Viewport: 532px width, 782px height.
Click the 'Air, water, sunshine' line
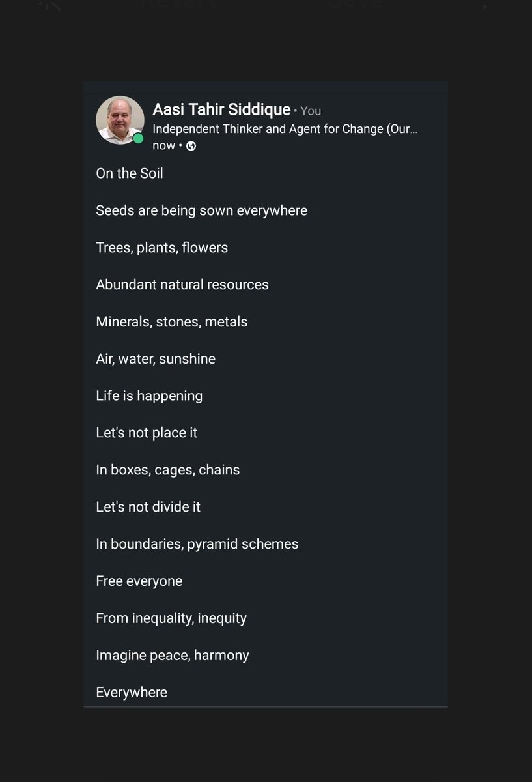156,359
